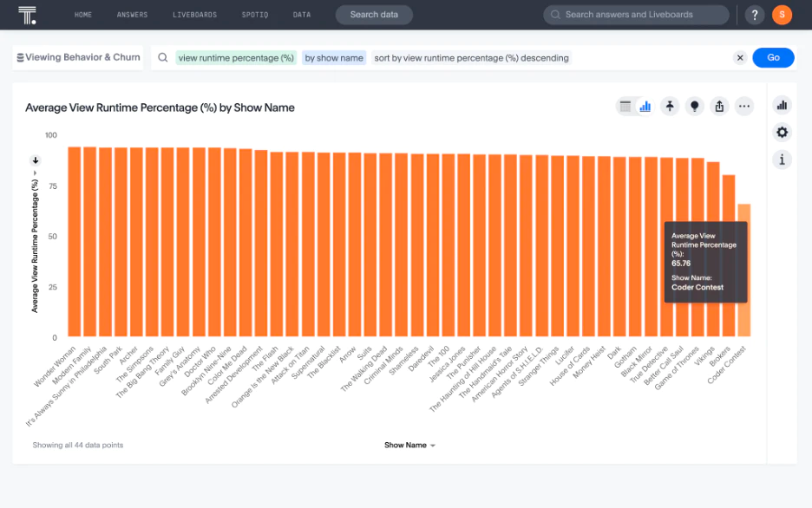This screenshot has width=812, height=508.
Task: Click the Supernatural axis label
Action: coord(308,362)
